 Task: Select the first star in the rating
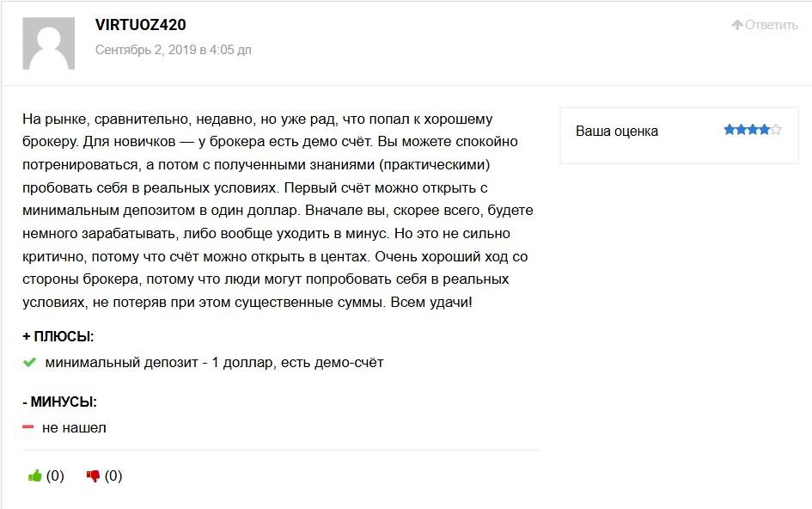730,130
